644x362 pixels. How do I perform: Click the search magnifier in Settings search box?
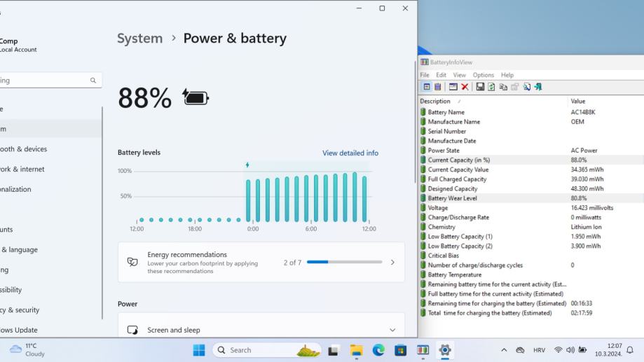(93, 81)
